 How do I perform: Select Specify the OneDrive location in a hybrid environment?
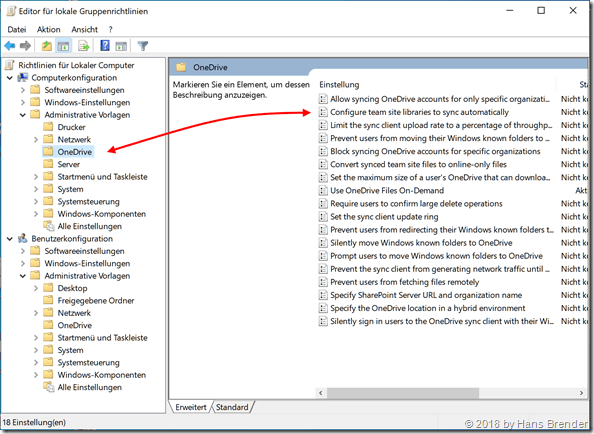pyautogui.click(x=428, y=308)
